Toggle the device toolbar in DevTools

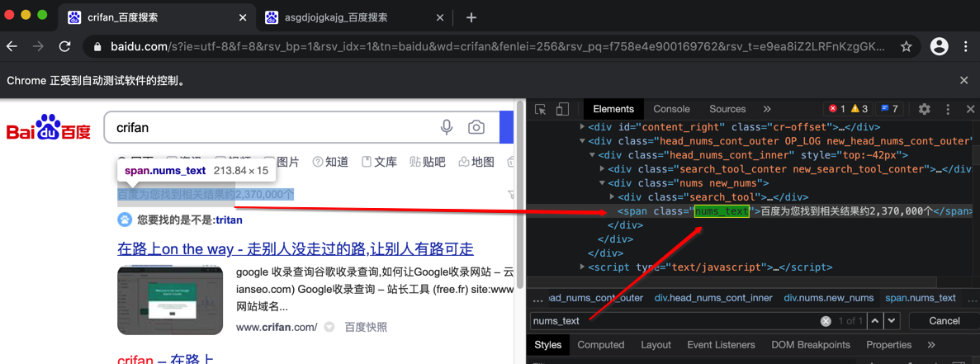coord(562,109)
